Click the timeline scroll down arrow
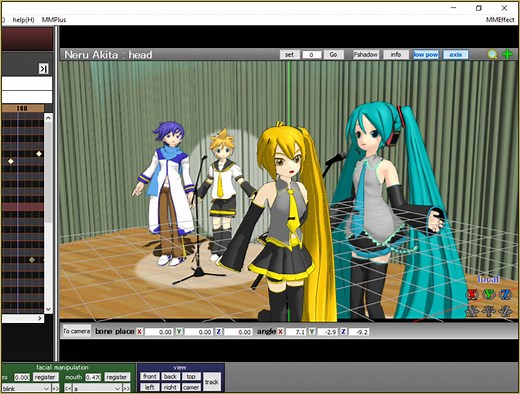This screenshot has width=520, height=394. pyautogui.click(x=48, y=309)
